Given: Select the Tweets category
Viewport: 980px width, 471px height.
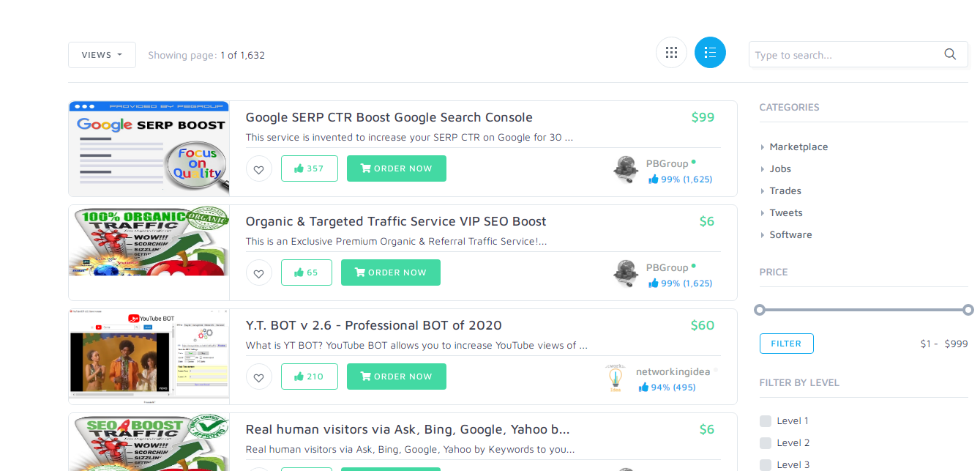Looking at the screenshot, I should [x=785, y=213].
